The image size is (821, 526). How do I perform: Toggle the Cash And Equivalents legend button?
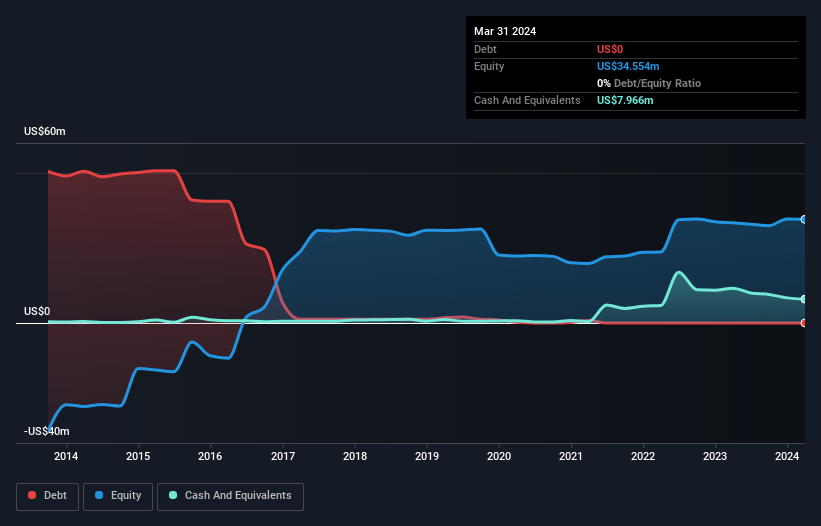click(230, 496)
